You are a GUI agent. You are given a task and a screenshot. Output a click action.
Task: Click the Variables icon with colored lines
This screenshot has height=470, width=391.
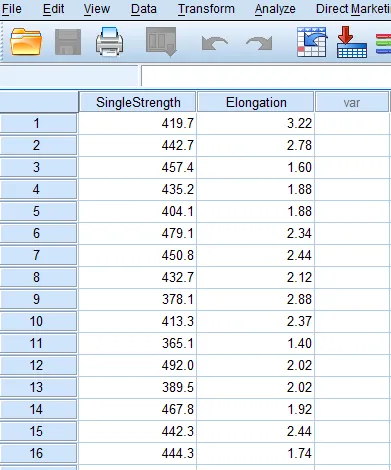(x=383, y=43)
